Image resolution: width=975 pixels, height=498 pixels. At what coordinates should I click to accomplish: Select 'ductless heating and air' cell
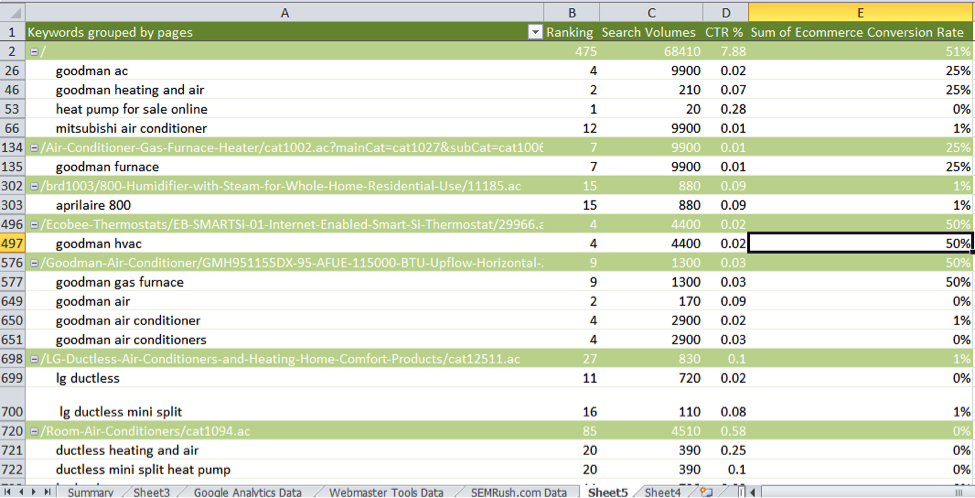point(285,451)
